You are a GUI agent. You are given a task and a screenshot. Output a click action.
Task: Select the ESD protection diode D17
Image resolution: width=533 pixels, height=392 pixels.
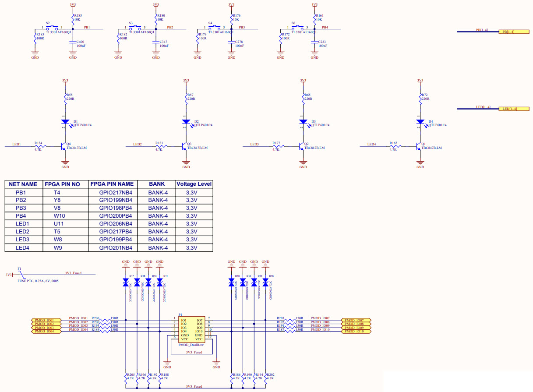[126, 283]
